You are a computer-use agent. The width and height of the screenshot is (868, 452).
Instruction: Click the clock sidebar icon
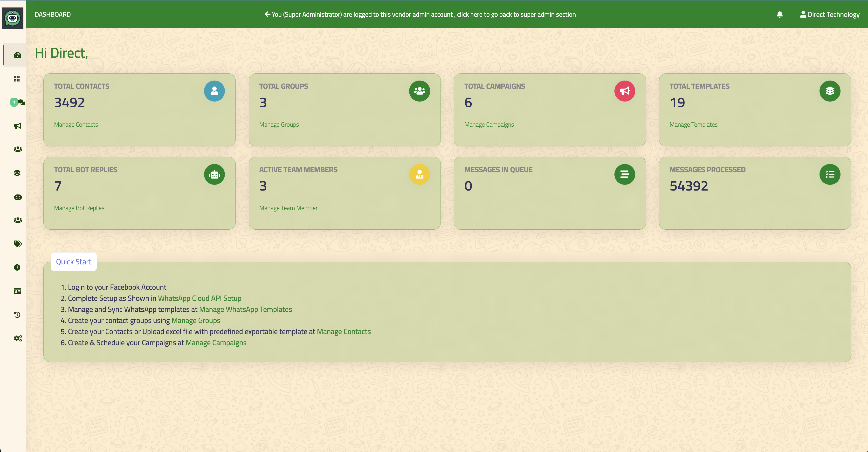pyautogui.click(x=17, y=267)
